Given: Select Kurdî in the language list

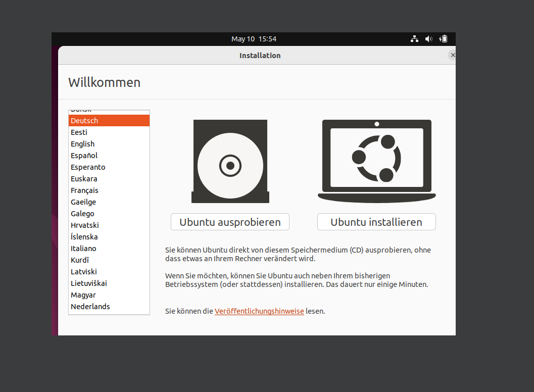Looking at the screenshot, I should tap(109, 260).
